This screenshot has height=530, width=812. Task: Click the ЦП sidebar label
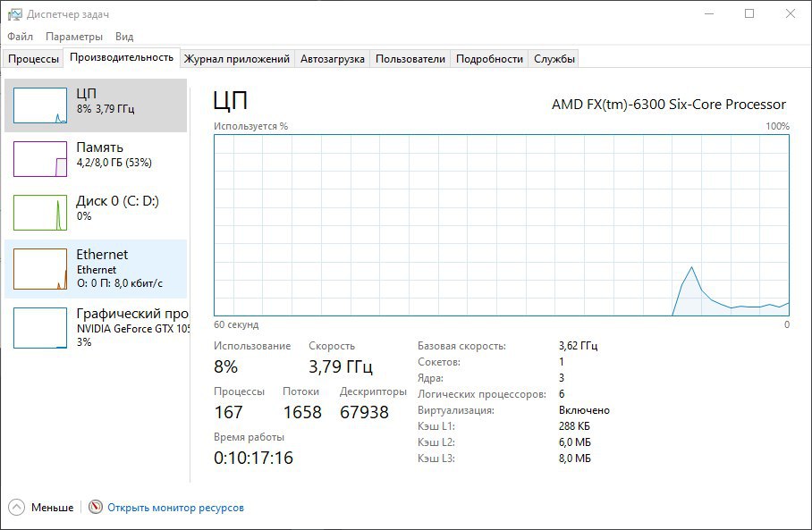coord(86,94)
